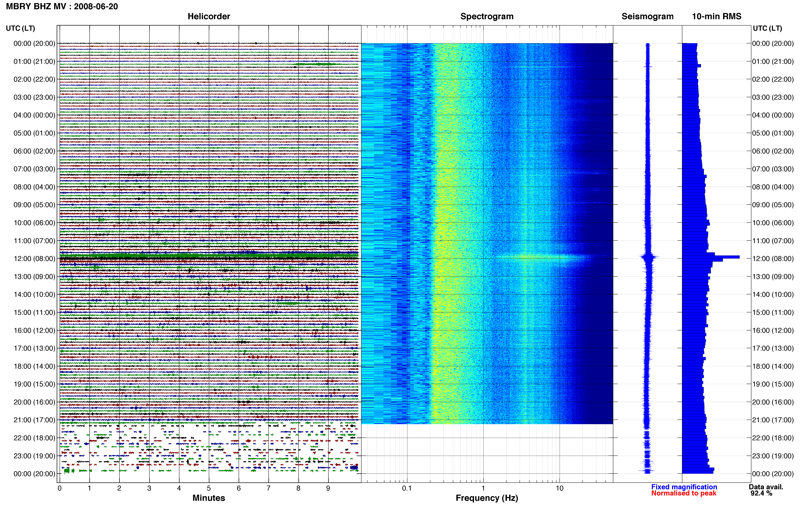
Task: Click the 18:00 (14:00) label beside the Helicorder
Action: 34,366
